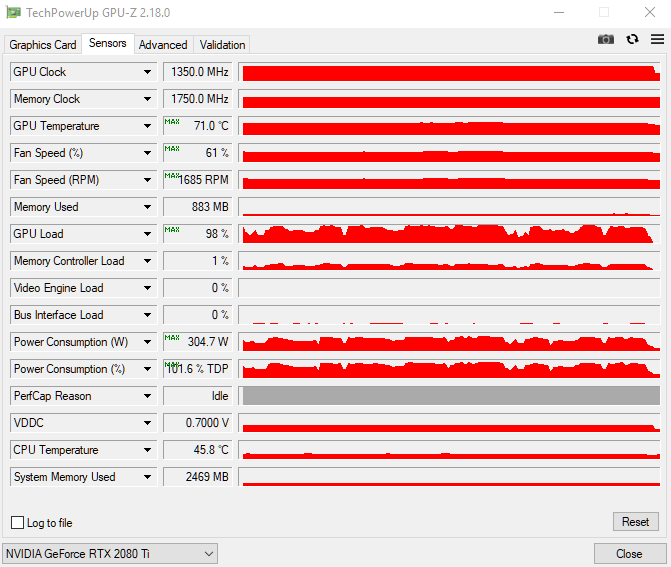This screenshot has height=567, width=671.
Task: Click the Power Consumption (W) graph
Action: coord(449,341)
